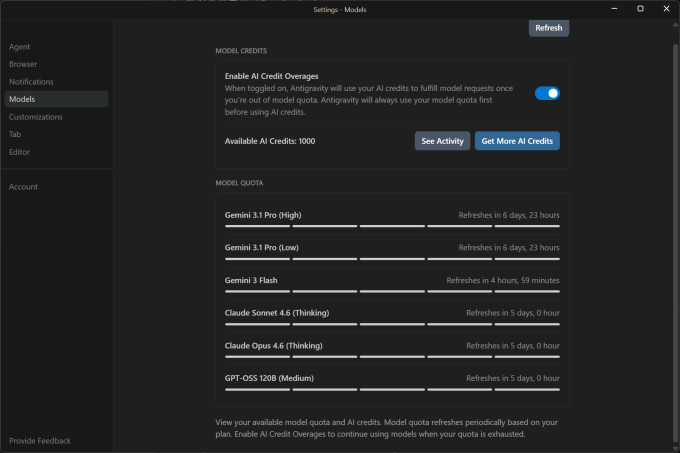This screenshot has height=453, width=680.
Task: Navigate to Editor settings
Action: click(19, 152)
